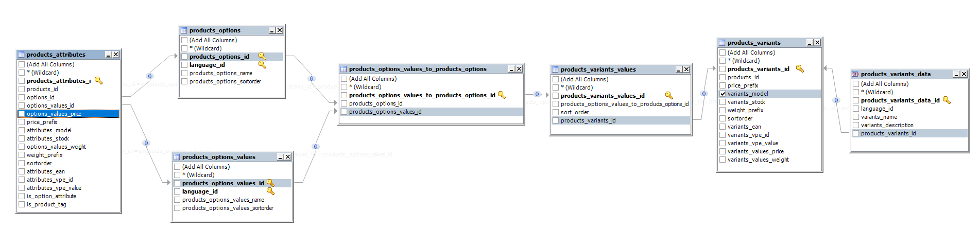Select the variants_description column in products_variants_data
Viewport: 980px width, 246px height.
(887, 125)
